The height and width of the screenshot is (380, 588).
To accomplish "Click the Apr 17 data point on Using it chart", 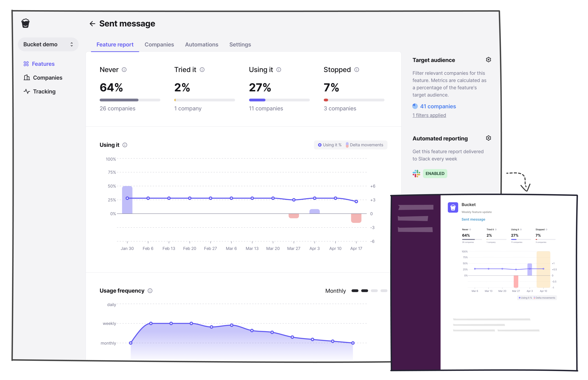I will pos(356,202).
